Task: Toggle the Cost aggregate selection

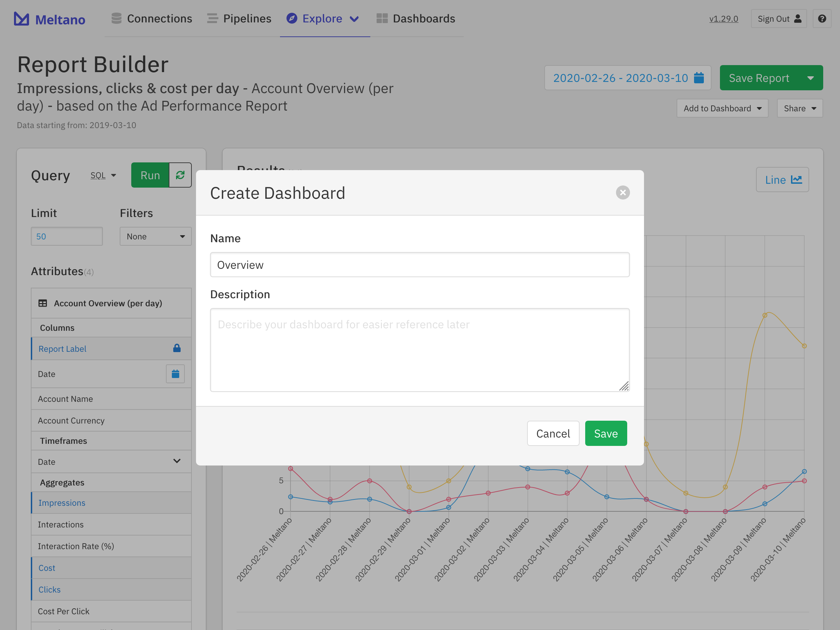Action: click(47, 568)
